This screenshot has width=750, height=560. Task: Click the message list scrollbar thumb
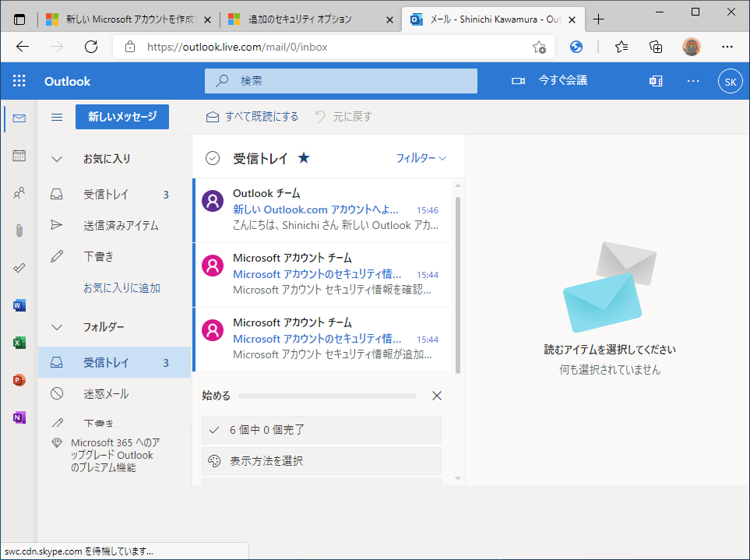pos(458,285)
